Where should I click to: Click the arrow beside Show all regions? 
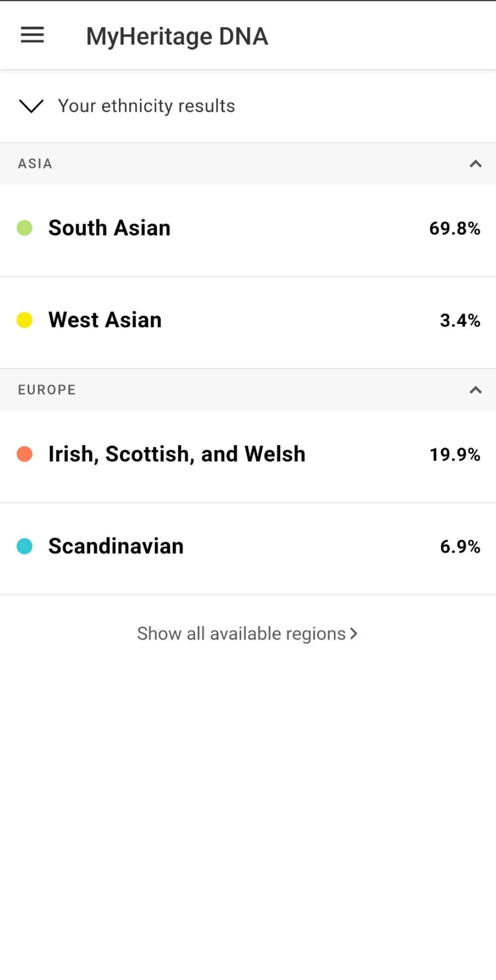coord(353,634)
